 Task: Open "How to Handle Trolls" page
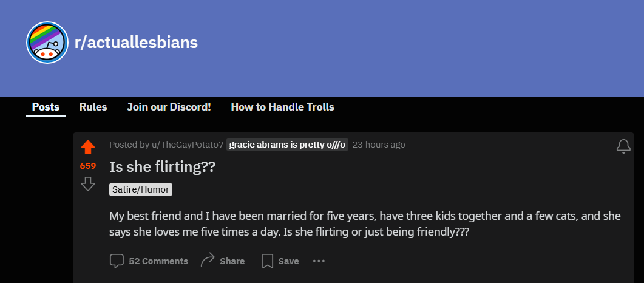(x=282, y=107)
